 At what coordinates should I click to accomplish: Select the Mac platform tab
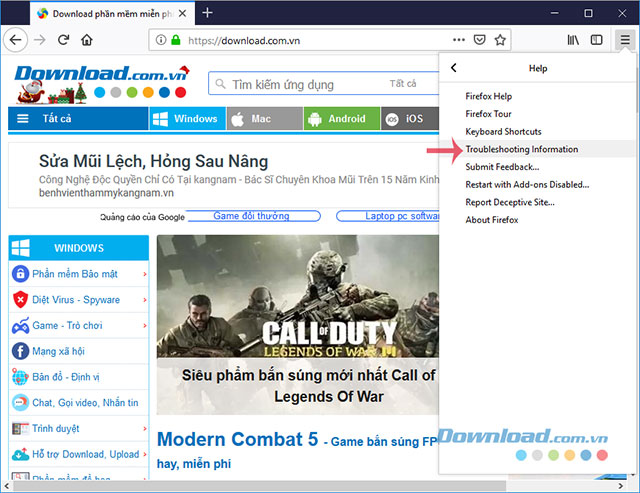point(265,118)
